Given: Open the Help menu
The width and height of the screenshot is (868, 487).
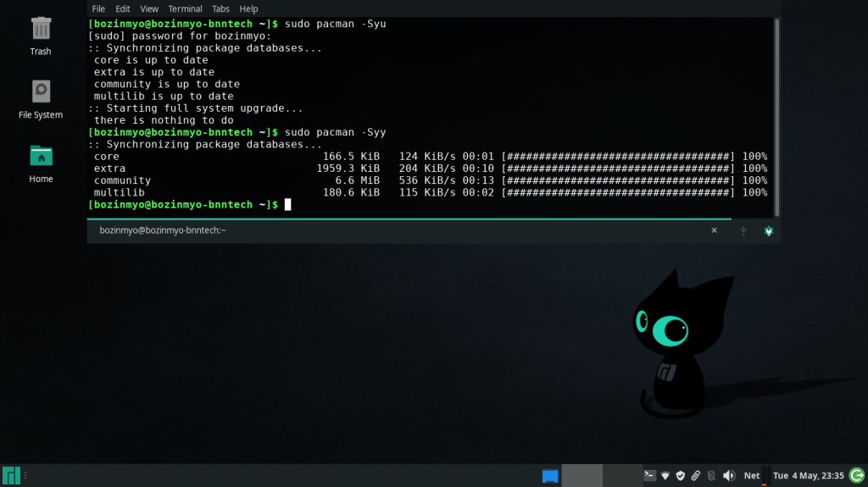Looking at the screenshot, I should tap(248, 8).
